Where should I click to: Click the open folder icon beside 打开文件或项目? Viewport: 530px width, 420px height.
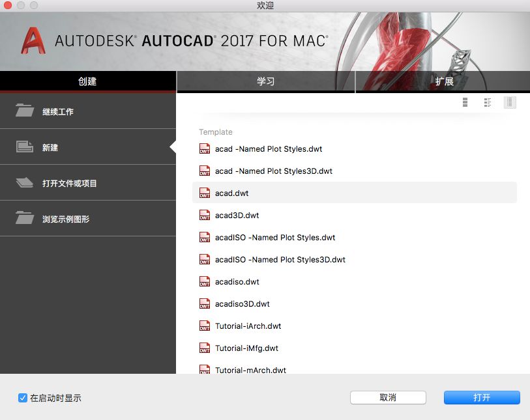pos(25,183)
